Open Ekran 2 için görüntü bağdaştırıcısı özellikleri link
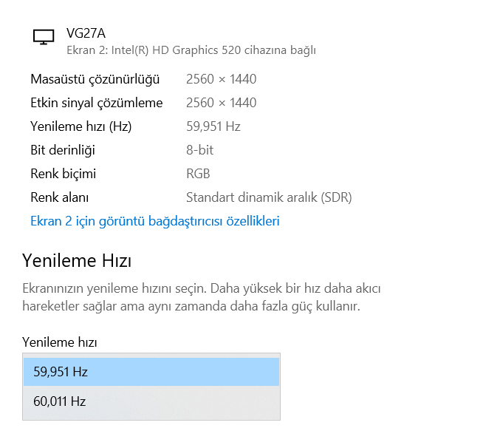The height and width of the screenshot is (448, 486). point(155,221)
